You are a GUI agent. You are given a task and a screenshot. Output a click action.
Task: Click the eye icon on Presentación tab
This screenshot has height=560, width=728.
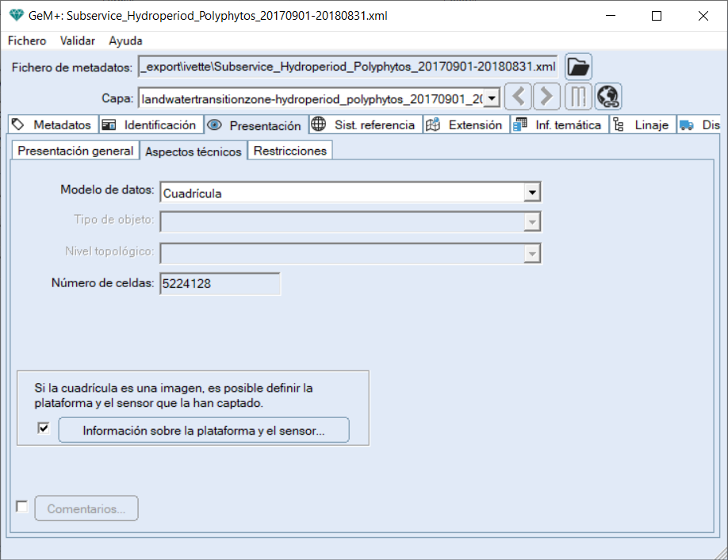(213, 125)
